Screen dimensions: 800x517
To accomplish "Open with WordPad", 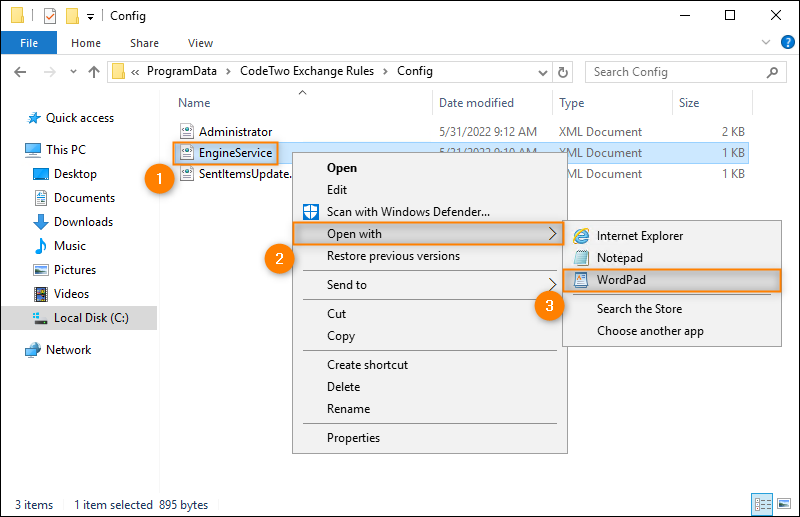I will click(672, 280).
